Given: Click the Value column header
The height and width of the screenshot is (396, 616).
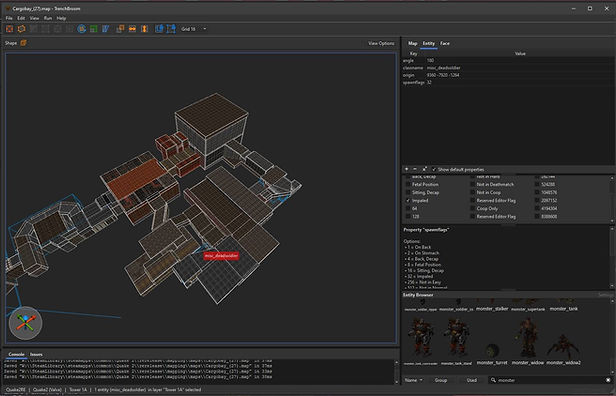Looking at the screenshot, I should tap(520, 53).
